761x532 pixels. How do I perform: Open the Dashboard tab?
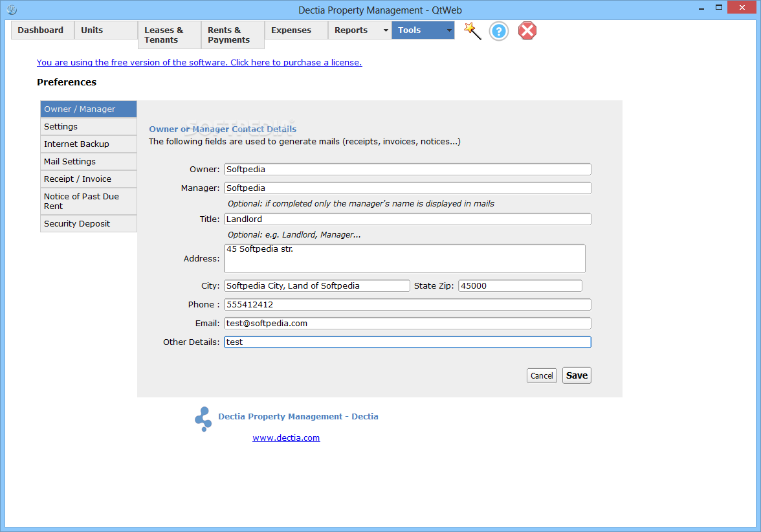[43, 30]
